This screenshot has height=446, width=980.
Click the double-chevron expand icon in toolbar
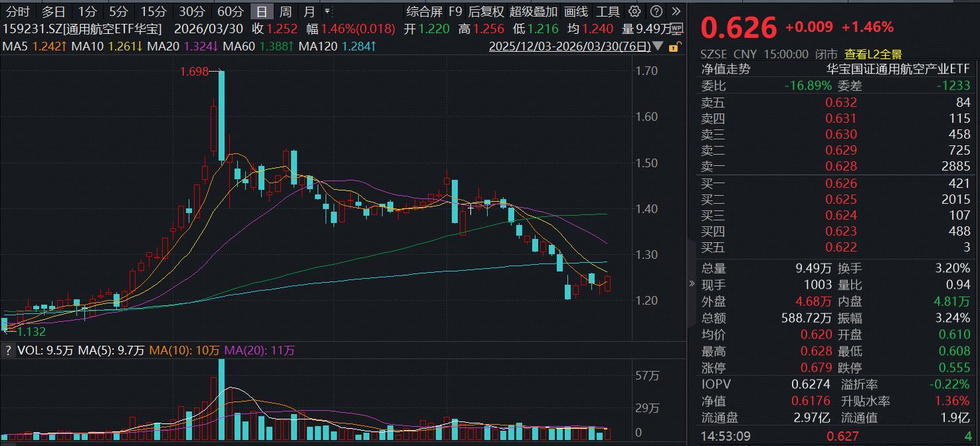(675, 11)
